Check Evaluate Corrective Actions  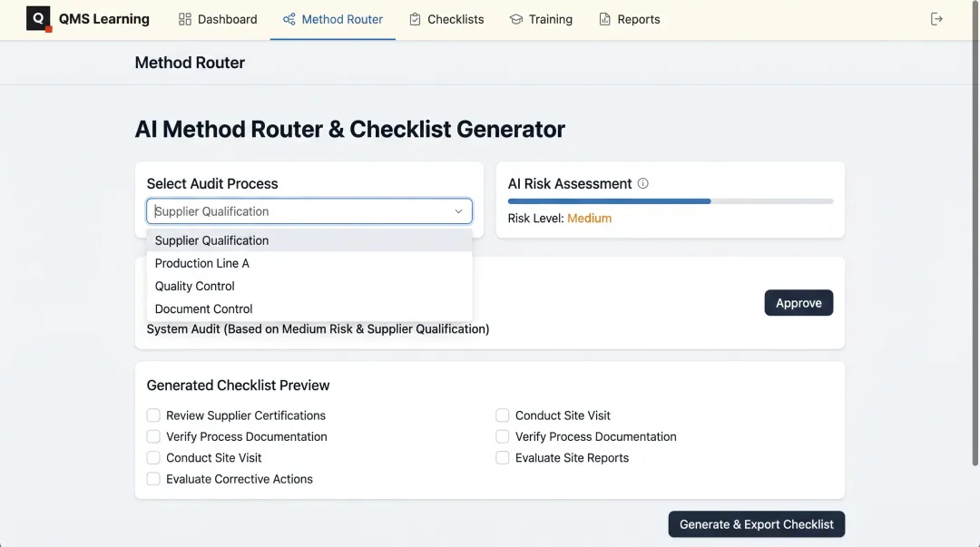(153, 479)
